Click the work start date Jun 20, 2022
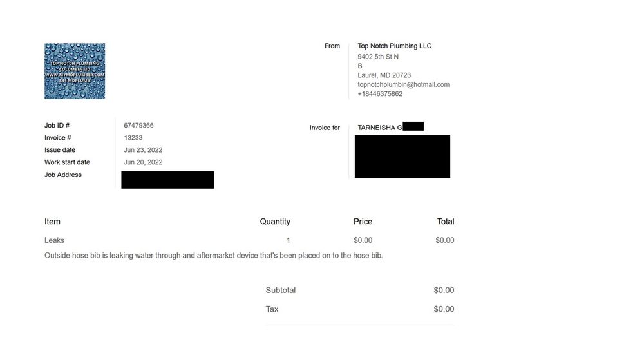 pyautogui.click(x=143, y=162)
